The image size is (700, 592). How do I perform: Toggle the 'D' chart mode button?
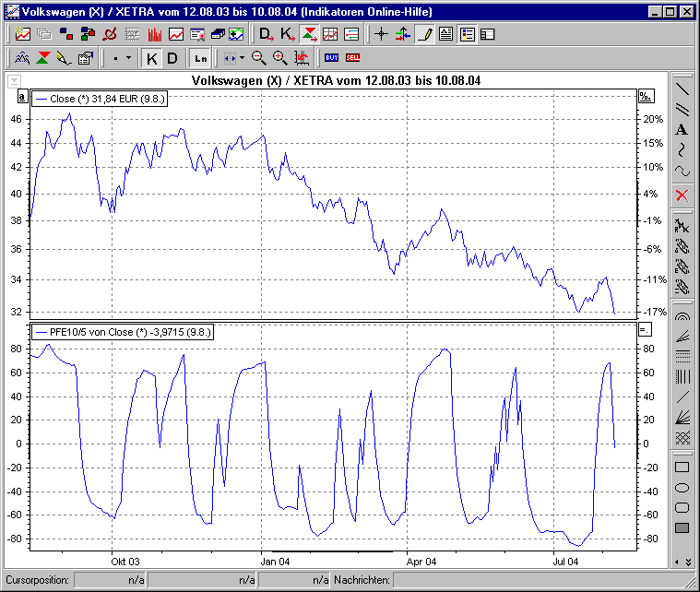point(172,58)
